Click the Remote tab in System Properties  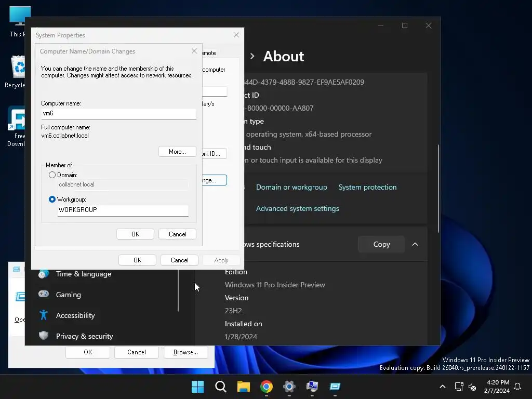209,53
